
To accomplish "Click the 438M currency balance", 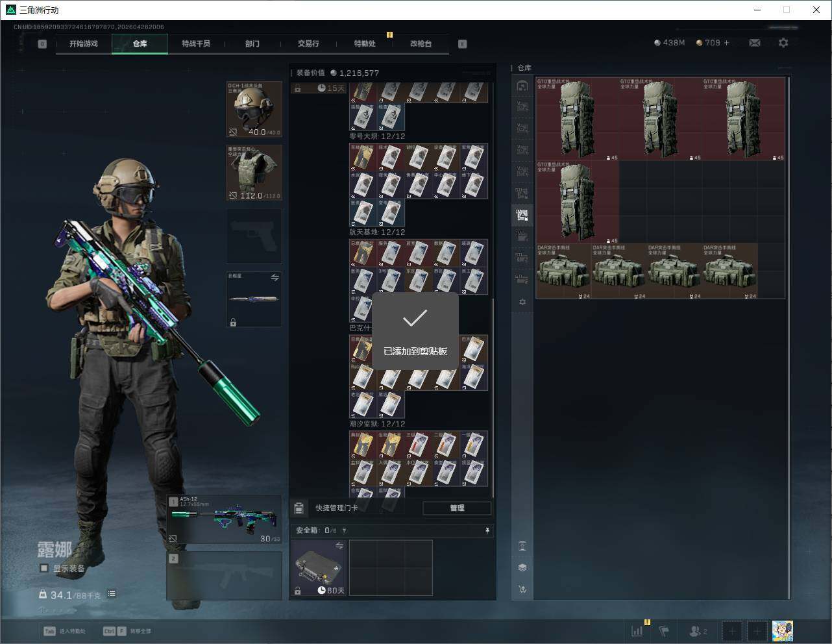I will 670,43.
